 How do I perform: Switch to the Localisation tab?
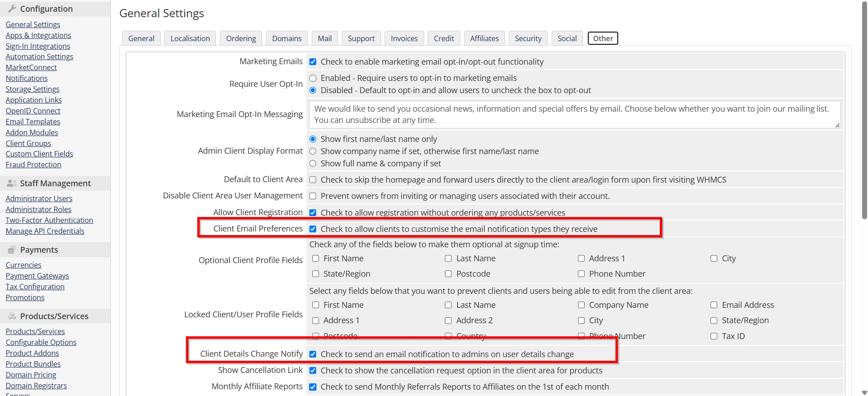[x=190, y=38]
